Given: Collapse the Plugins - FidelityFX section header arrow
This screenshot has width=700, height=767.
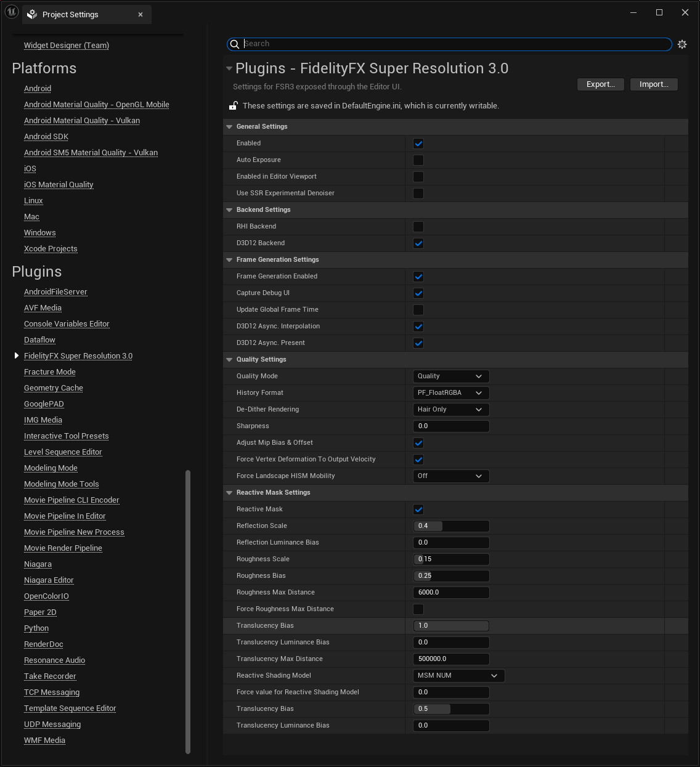Looking at the screenshot, I should tap(229, 68).
